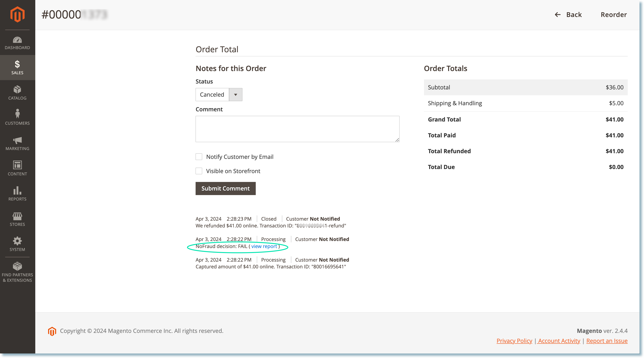Open the NoFraud view report link
This screenshot has height=358, width=644.
(x=264, y=246)
